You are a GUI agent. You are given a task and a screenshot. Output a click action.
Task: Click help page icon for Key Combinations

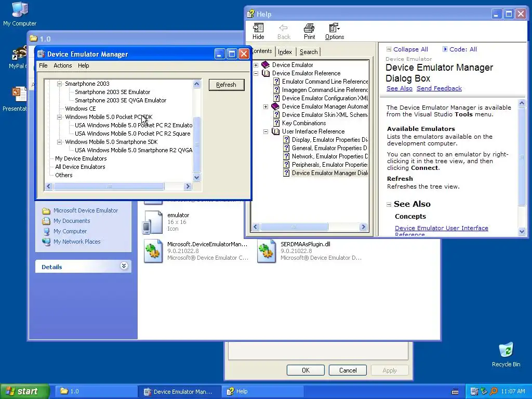[276, 123]
